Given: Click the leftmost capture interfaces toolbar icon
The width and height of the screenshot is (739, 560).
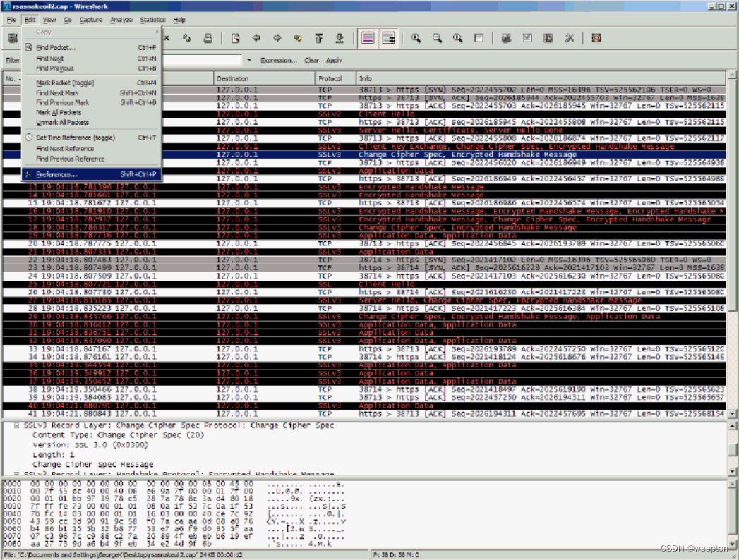Looking at the screenshot, I should [x=13, y=38].
